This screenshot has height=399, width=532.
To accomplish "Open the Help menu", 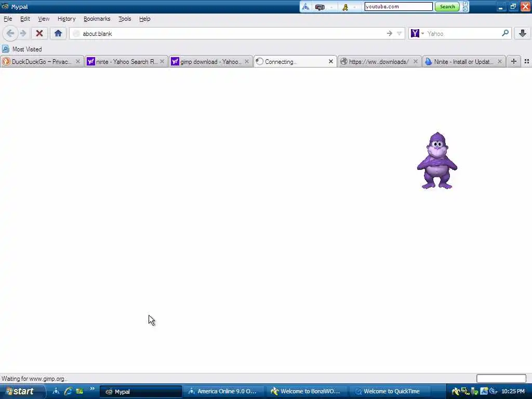I will tap(144, 19).
